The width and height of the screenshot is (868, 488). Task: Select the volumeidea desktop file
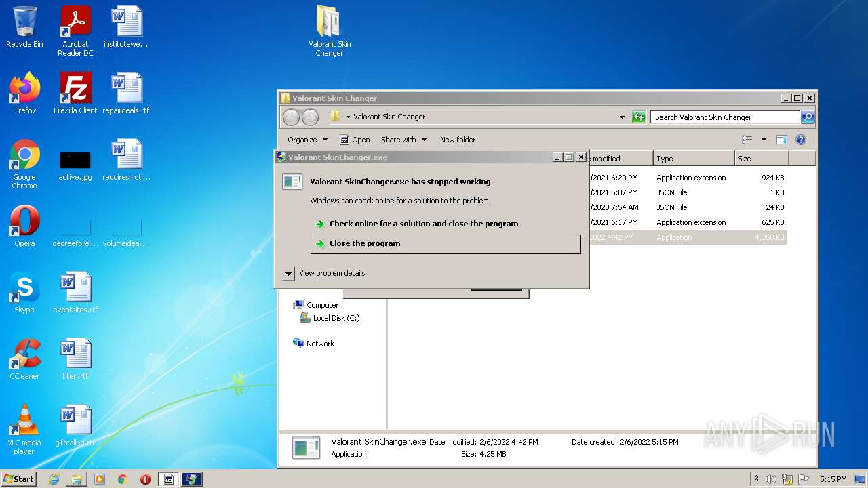[x=126, y=232]
